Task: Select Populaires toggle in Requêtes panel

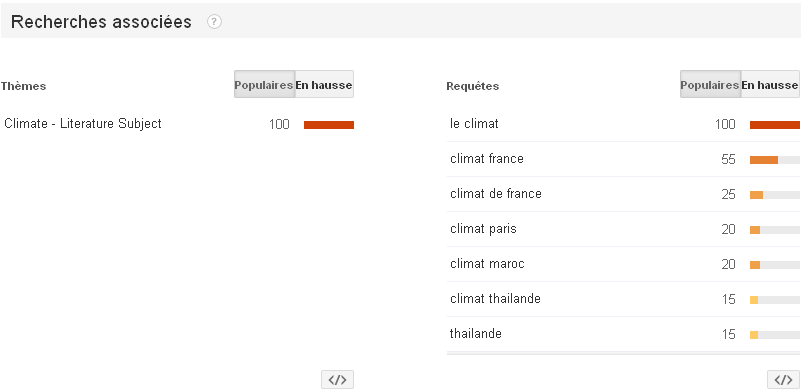Action: tap(711, 84)
